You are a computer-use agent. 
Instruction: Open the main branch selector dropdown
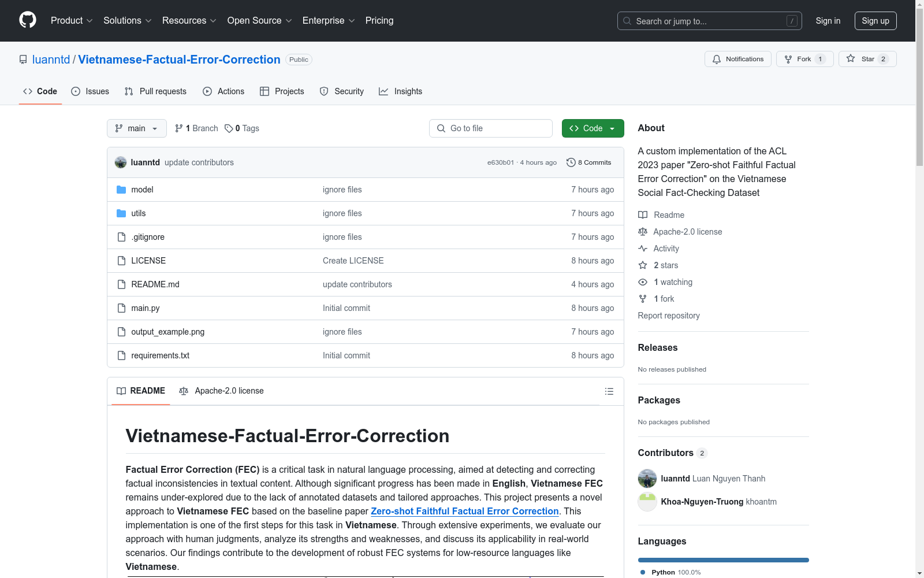click(x=137, y=128)
